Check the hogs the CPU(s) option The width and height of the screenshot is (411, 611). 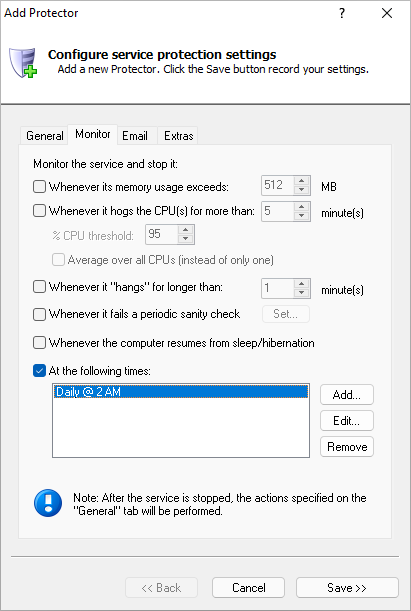[39, 211]
